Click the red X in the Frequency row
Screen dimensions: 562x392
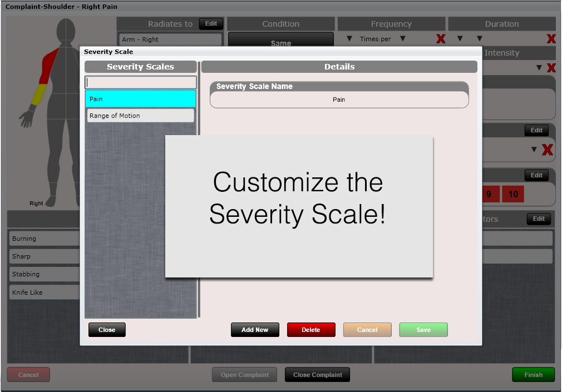click(x=441, y=39)
